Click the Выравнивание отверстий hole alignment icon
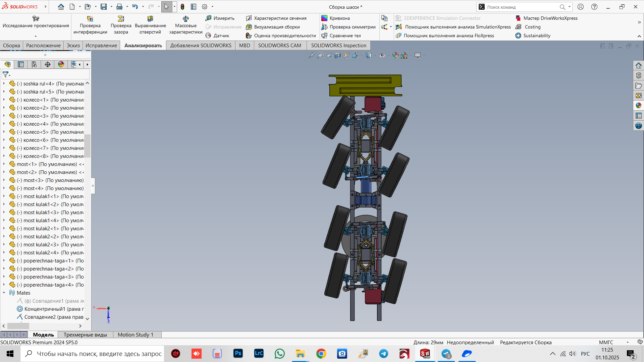The height and width of the screenshot is (362, 644). point(150,19)
